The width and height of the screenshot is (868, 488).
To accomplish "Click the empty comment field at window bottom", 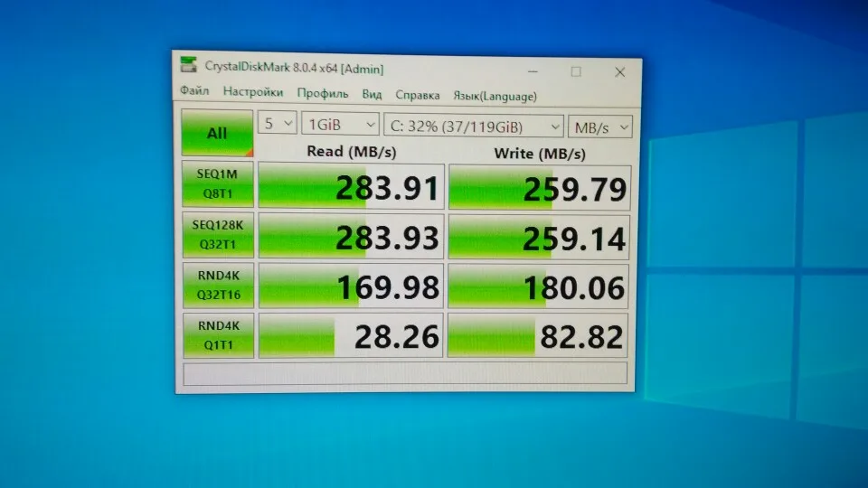I will coord(405,373).
